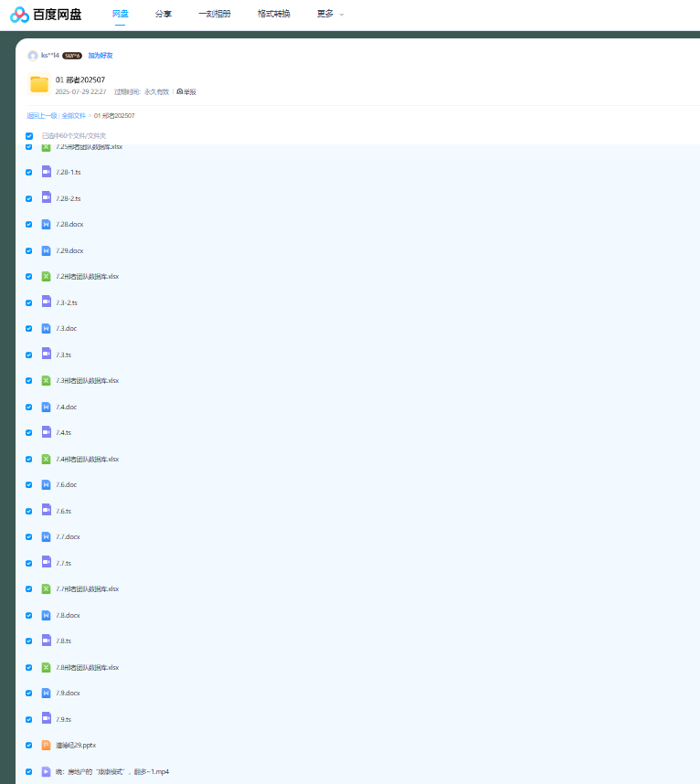Click the video icon of 7.28-1.ts
Image resolution: width=700 pixels, height=784 pixels.
[x=47, y=172]
